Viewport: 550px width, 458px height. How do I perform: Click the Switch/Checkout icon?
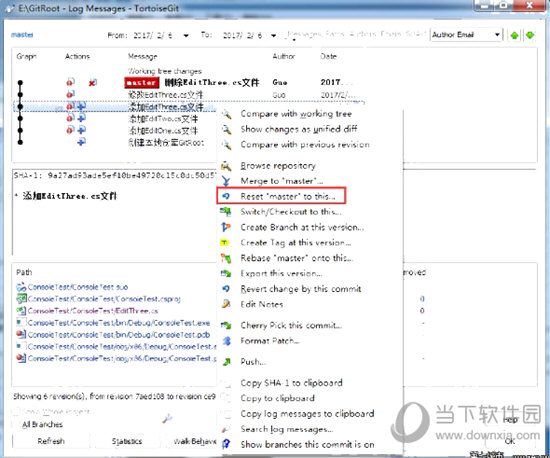[x=226, y=211]
